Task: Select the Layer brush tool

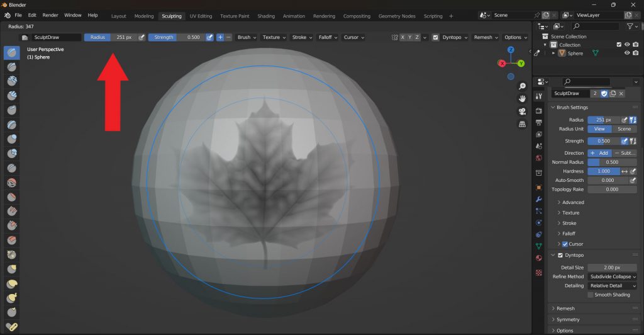Action: pos(12,124)
